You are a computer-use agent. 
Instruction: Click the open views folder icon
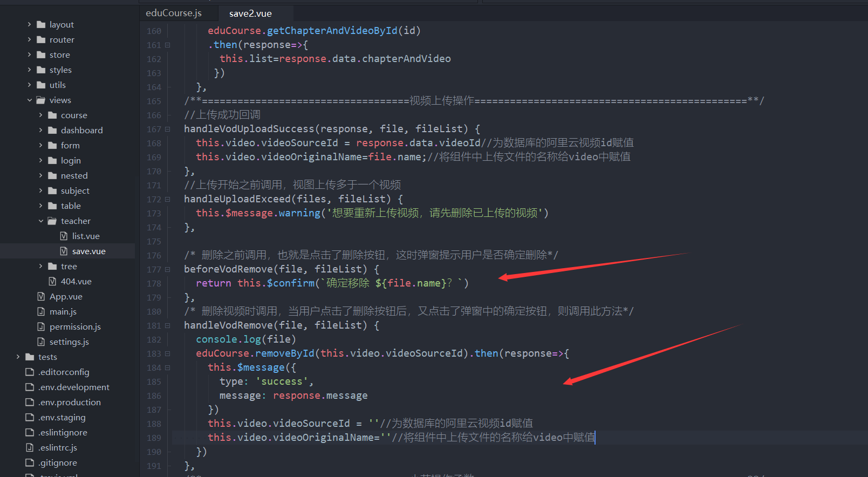point(41,100)
